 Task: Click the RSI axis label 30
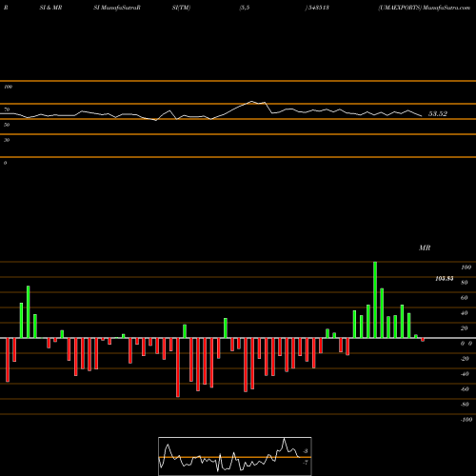coord(7,140)
